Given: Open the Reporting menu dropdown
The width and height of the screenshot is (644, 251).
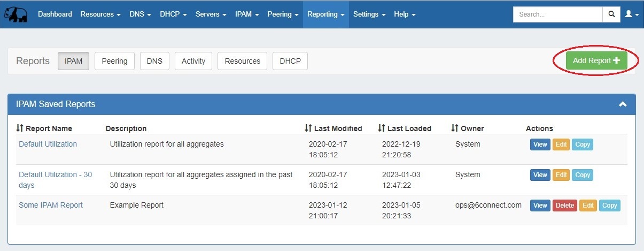Looking at the screenshot, I should (325, 14).
